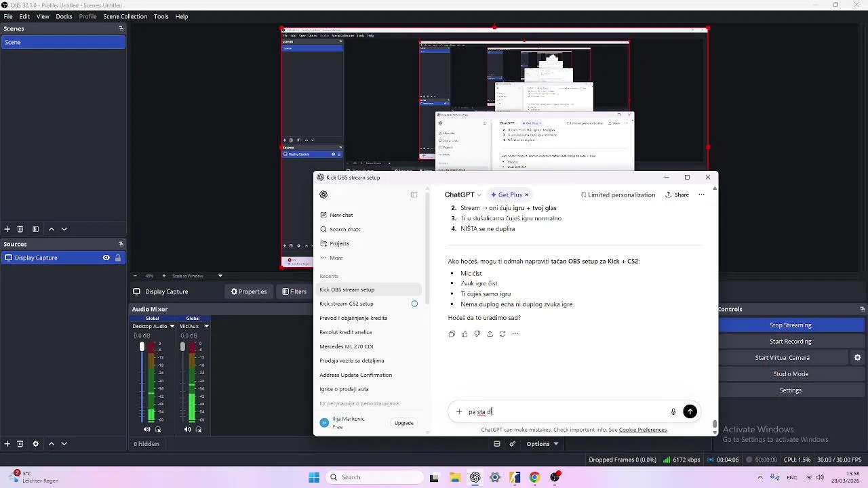
Task: Open Display Capture Filters
Action: (x=294, y=291)
